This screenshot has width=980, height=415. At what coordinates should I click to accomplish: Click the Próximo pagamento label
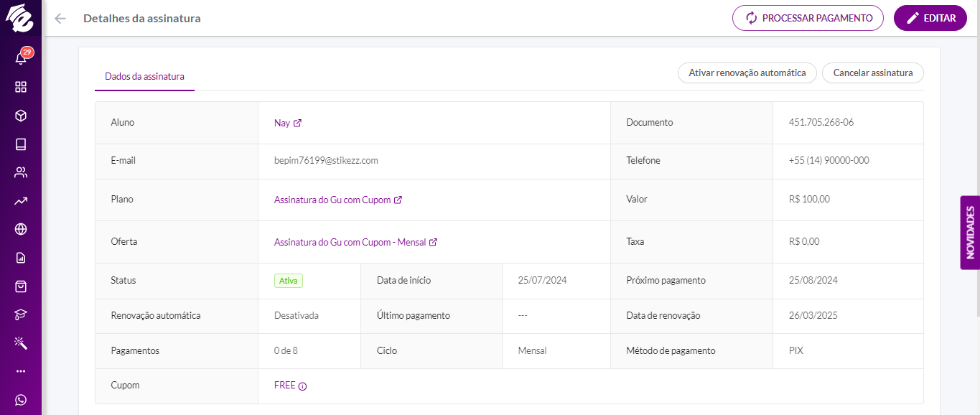pyautogui.click(x=666, y=281)
